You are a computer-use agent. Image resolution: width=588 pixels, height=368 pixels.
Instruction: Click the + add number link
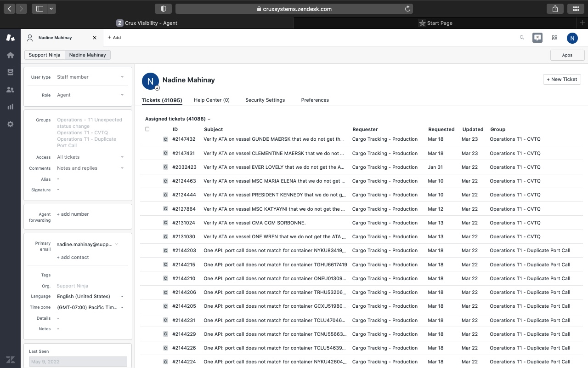(x=73, y=214)
